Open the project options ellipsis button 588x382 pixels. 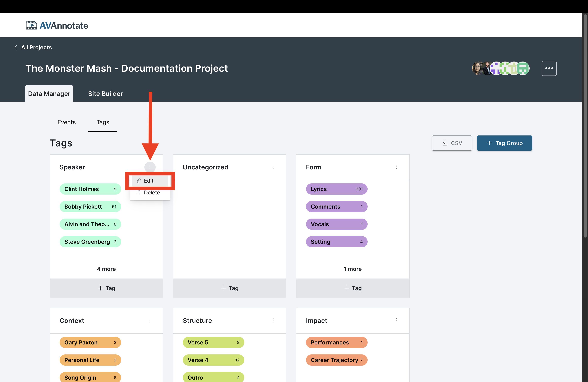[x=549, y=68]
